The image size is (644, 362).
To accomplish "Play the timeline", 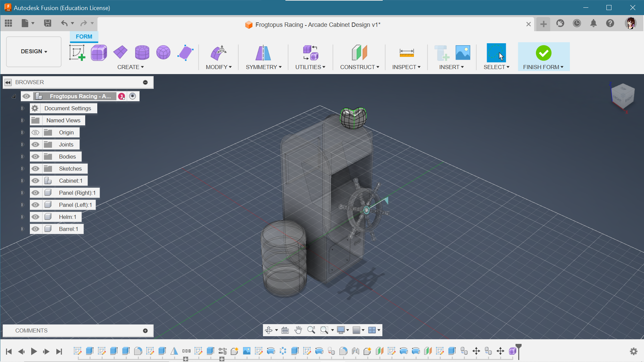I will click(34, 351).
